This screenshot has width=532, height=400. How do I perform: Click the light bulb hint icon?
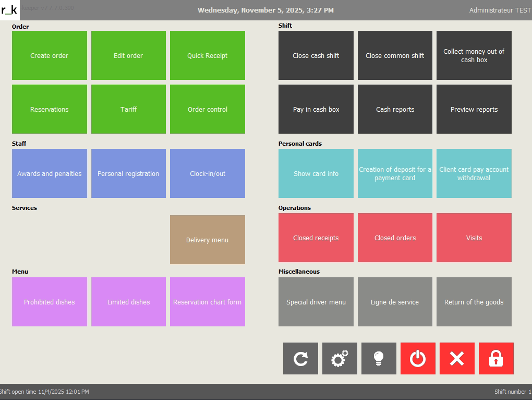coord(379,358)
